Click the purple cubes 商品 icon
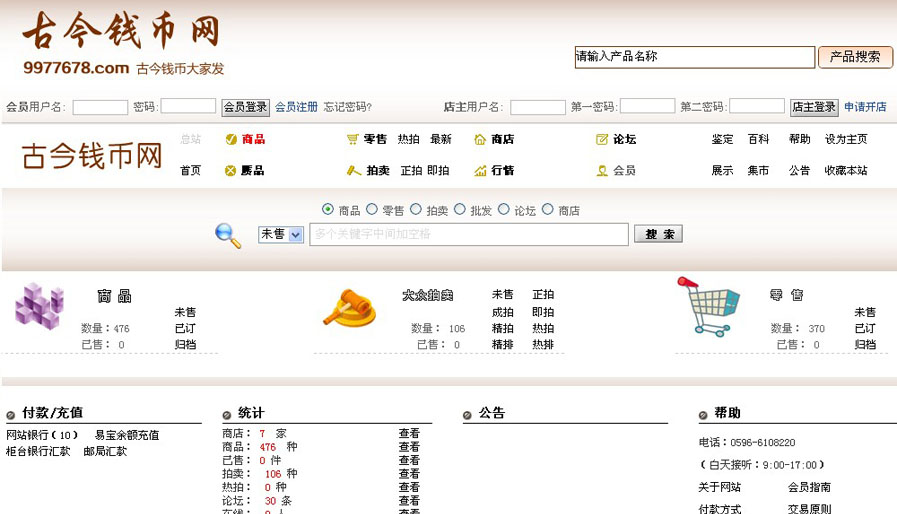The image size is (897, 514). (x=39, y=306)
